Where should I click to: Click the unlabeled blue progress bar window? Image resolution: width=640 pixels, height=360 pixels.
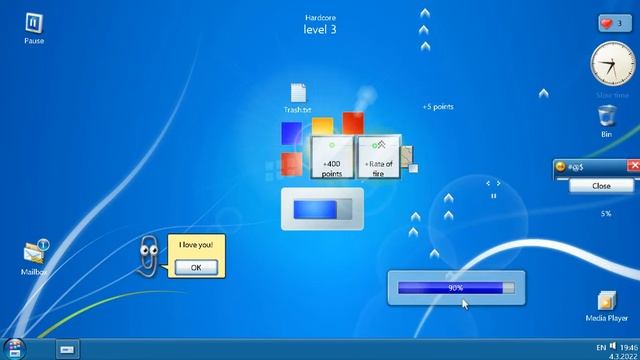point(322,209)
